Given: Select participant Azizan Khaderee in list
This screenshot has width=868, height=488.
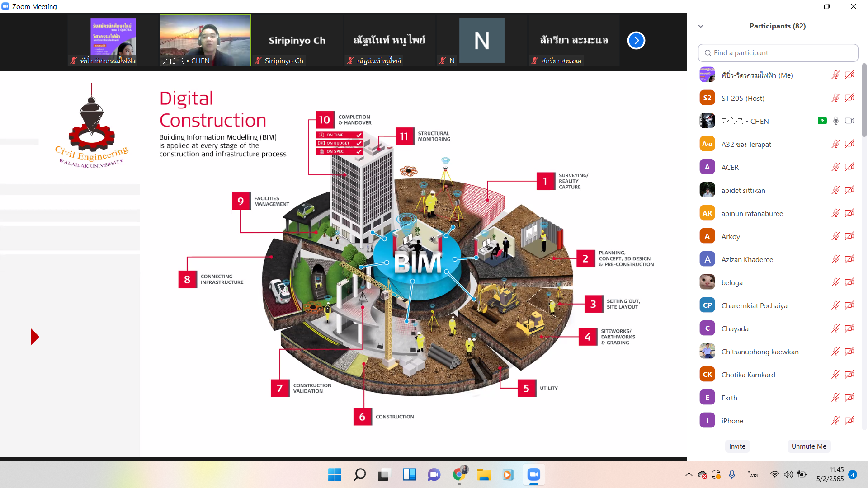Looking at the screenshot, I should pos(747,259).
